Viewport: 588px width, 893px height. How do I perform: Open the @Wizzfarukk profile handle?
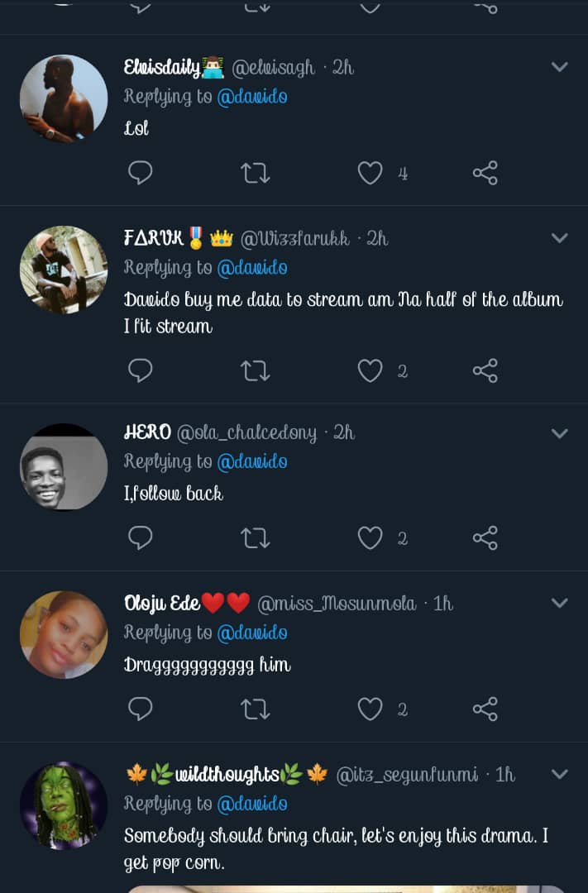pyautogui.click(x=294, y=239)
